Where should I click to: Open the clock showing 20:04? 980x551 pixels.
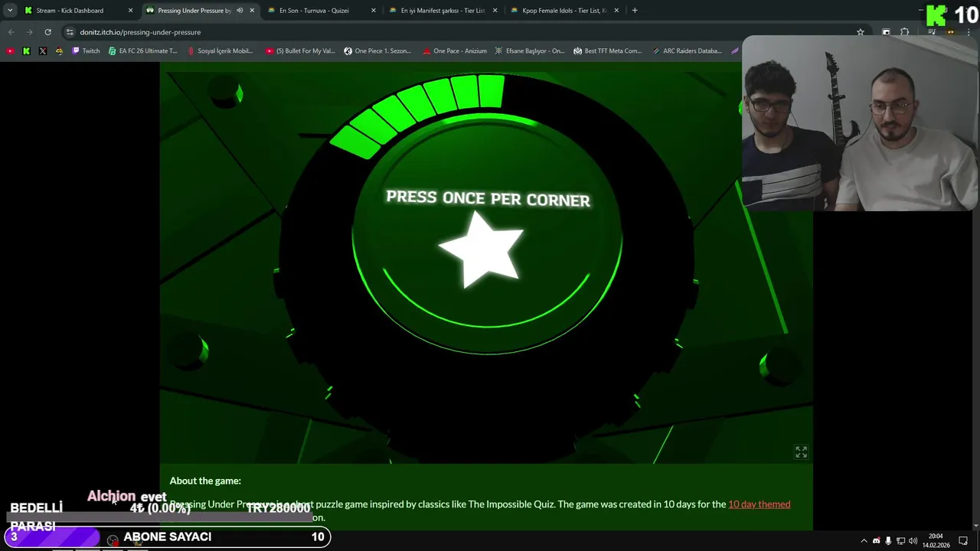pyautogui.click(x=936, y=541)
